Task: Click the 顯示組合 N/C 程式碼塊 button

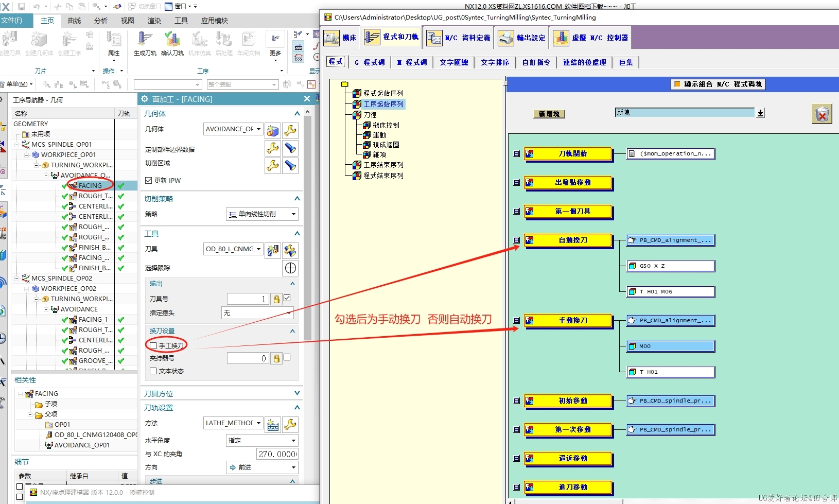Action: (719, 84)
